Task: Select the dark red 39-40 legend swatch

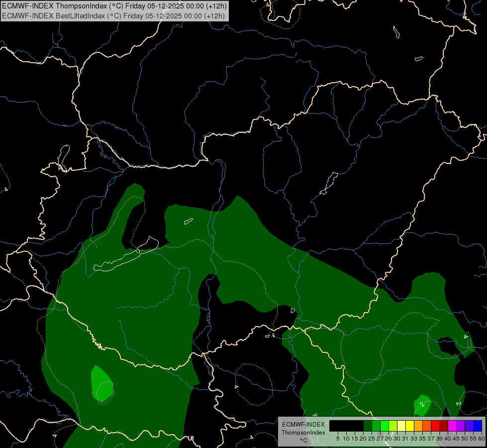Action: coord(444,426)
